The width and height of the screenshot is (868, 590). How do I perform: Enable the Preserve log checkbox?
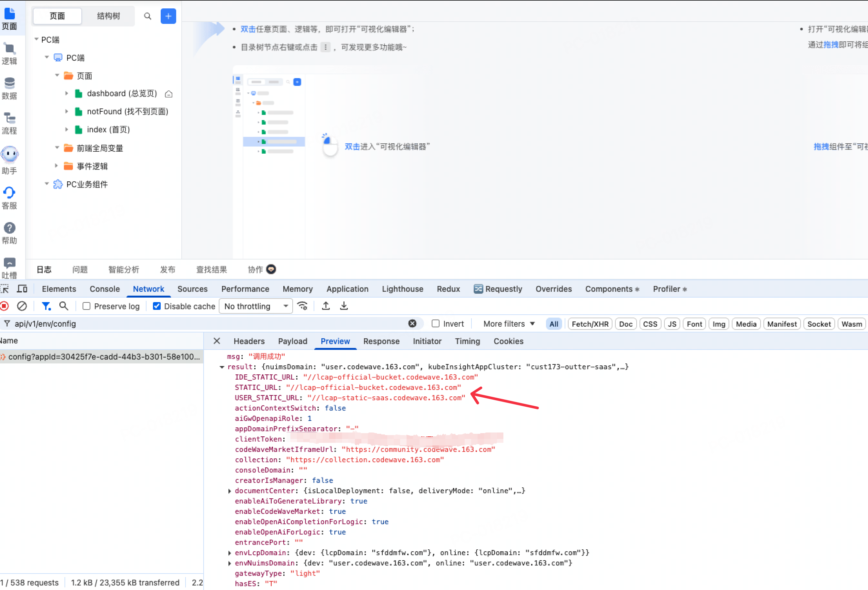87,306
